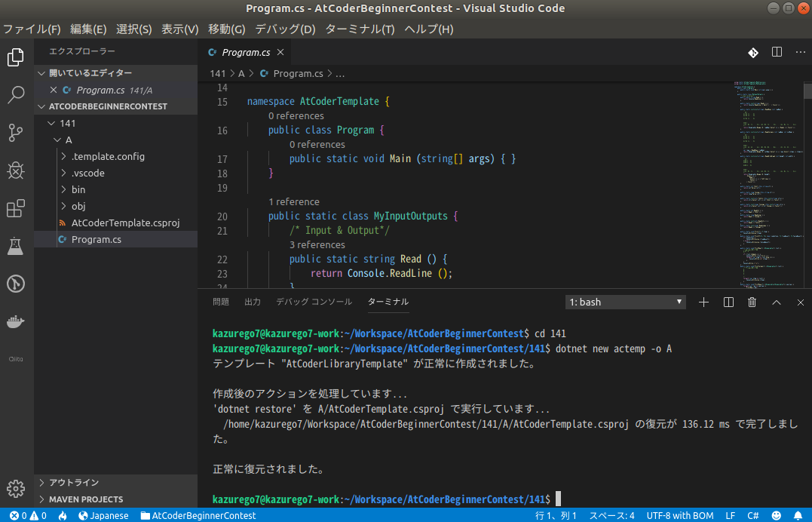Open AtCoderTemplate.csproj in explorer
This screenshot has width=812, height=522.
(x=116, y=223)
